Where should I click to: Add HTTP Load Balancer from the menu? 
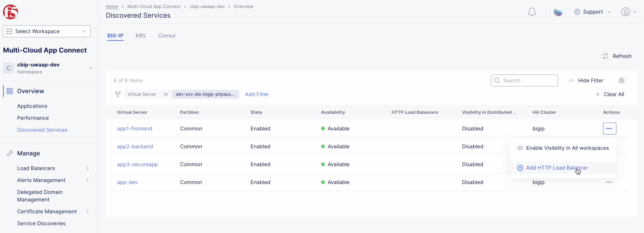(x=557, y=167)
